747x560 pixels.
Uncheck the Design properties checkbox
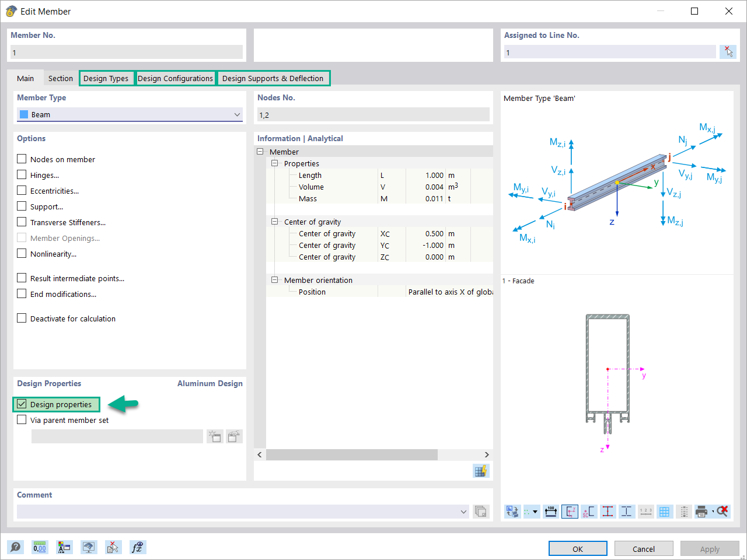point(22,404)
